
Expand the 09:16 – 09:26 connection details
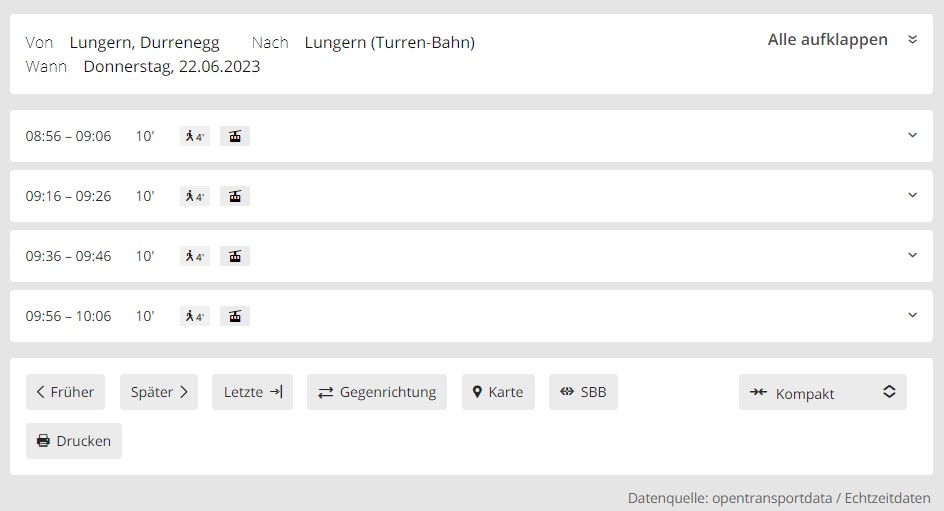(912, 195)
